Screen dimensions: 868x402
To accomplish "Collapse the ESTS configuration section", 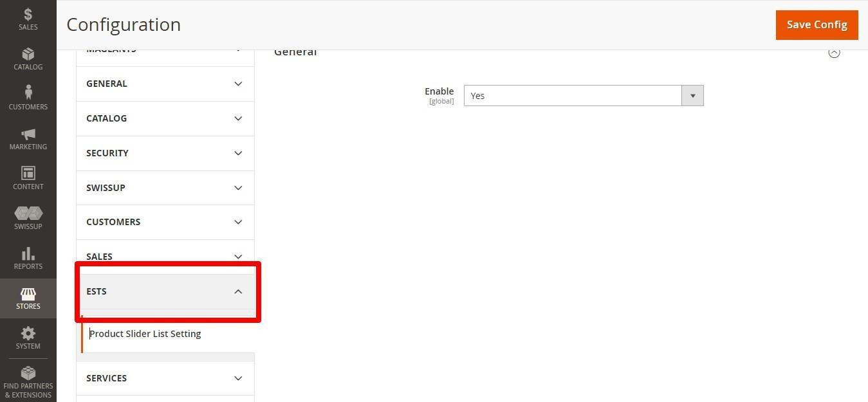I will pos(165,291).
